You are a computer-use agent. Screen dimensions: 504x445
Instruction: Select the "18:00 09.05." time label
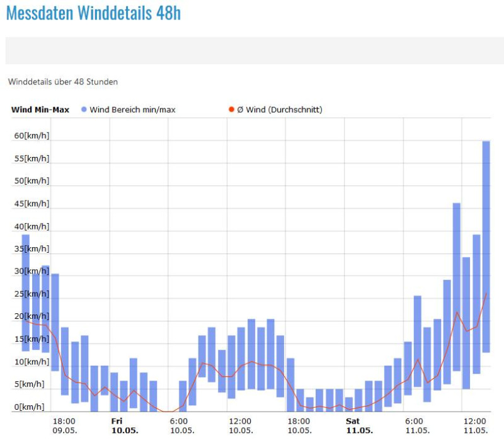pyautogui.click(x=64, y=425)
